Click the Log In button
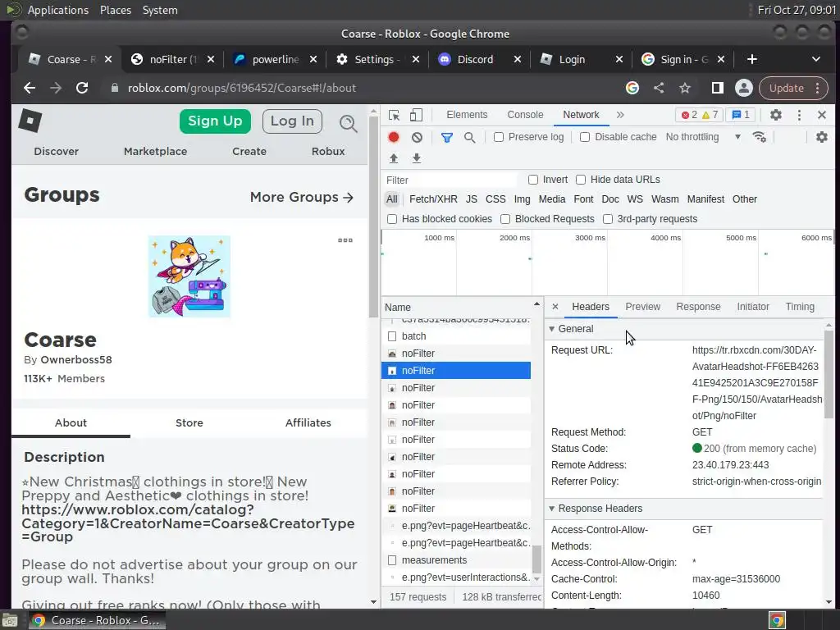The height and width of the screenshot is (630, 840). point(292,121)
